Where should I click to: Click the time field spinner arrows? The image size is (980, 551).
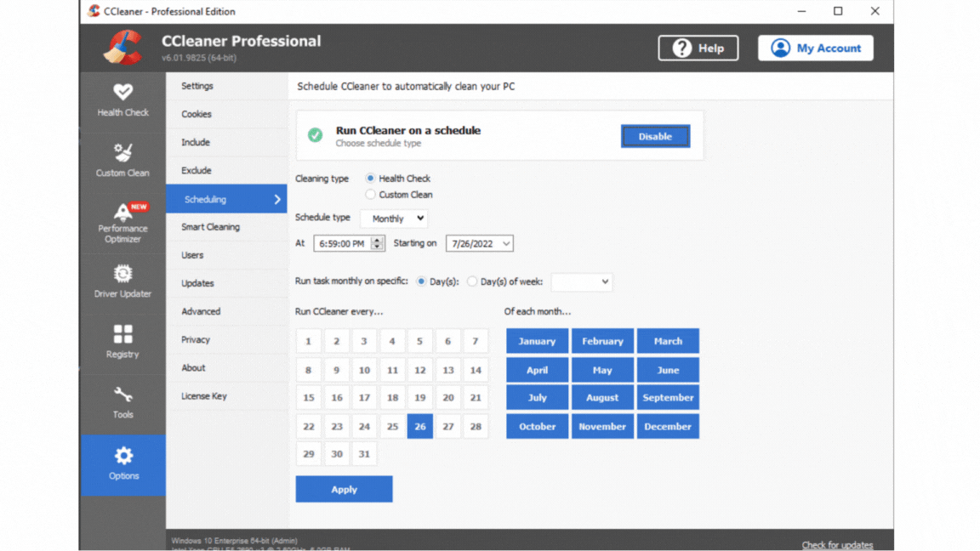[x=377, y=244]
